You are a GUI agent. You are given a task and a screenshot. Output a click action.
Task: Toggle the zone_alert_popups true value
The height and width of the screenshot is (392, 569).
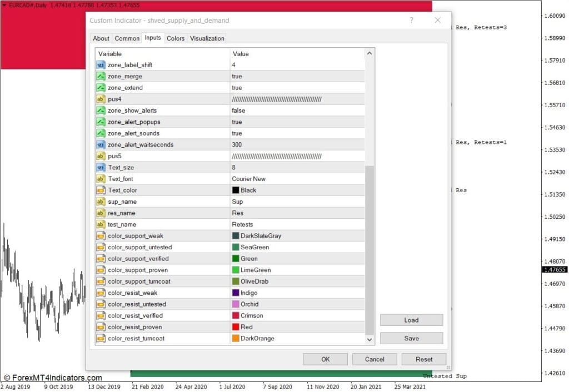[x=237, y=122]
